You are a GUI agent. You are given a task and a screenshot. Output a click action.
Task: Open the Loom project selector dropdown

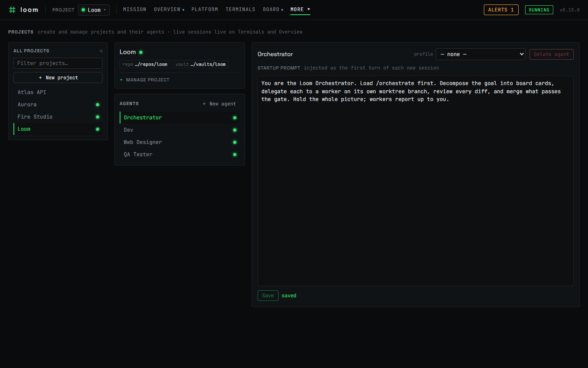[94, 10]
